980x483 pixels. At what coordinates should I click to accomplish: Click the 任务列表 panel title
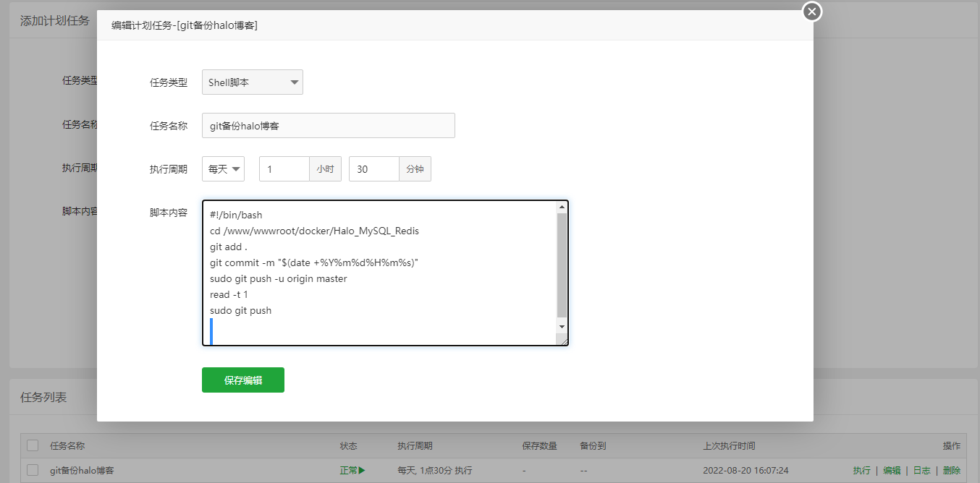coord(43,397)
